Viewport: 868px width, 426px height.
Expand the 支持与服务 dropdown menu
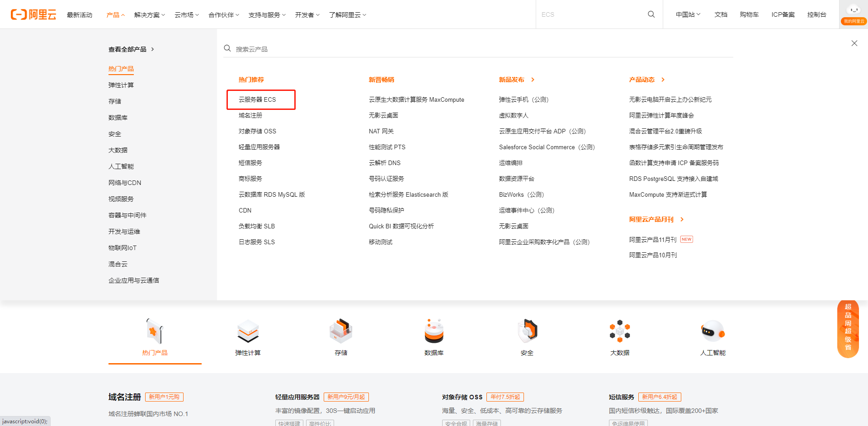[x=267, y=15]
